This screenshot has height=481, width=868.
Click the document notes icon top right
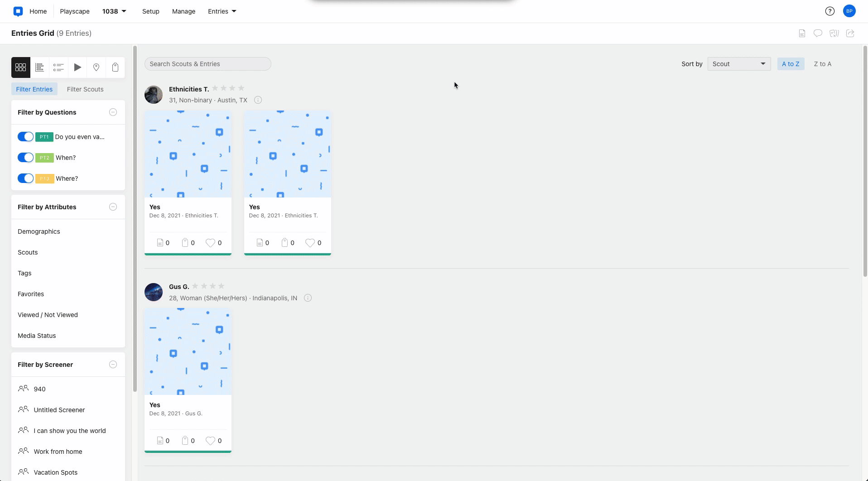[x=802, y=33]
